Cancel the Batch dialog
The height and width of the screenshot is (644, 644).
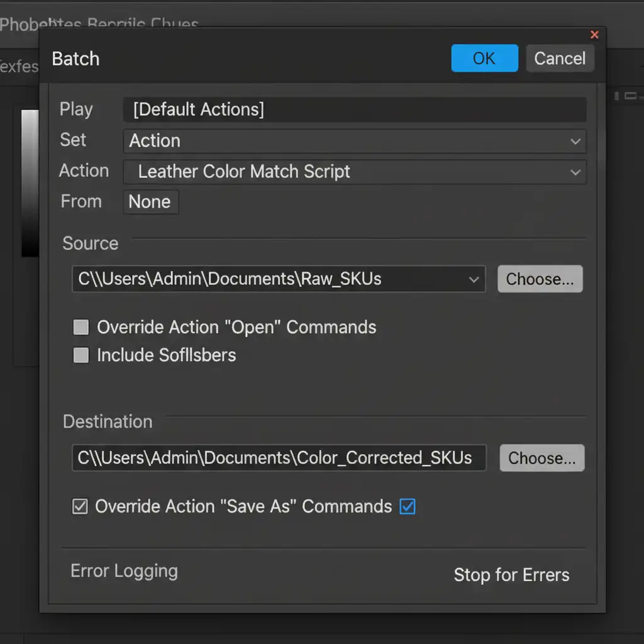[x=559, y=58]
